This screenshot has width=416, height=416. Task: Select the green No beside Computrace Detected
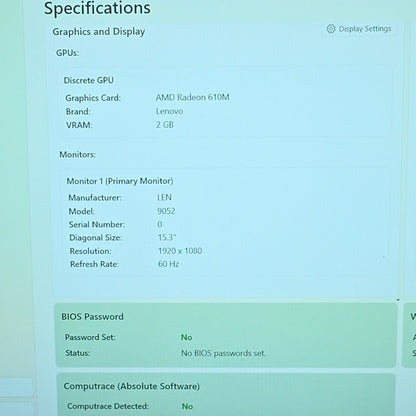[187, 406]
